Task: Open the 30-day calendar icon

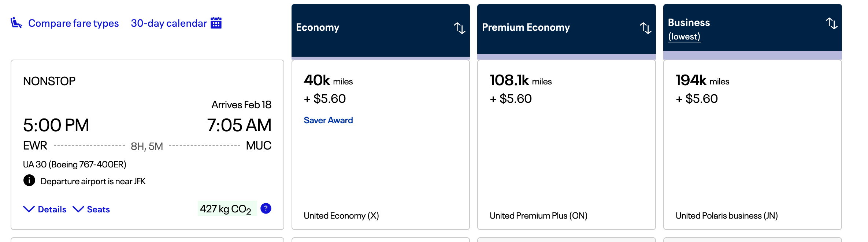Action: click(x=216, y=23)
